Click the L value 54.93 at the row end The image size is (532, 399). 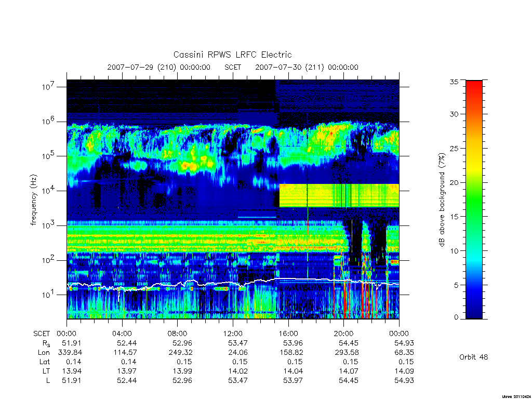pyautogui.click(x=404, y=381)
